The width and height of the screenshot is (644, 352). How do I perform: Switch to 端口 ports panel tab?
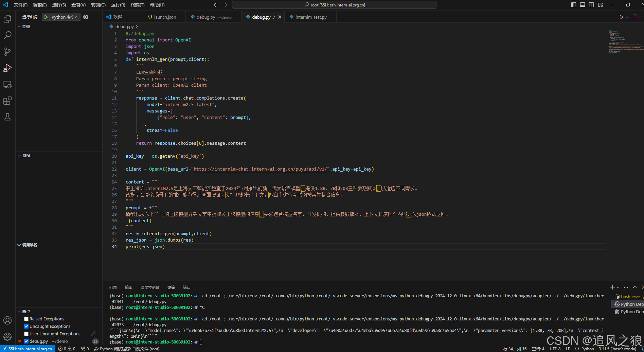tap(186, 287)
